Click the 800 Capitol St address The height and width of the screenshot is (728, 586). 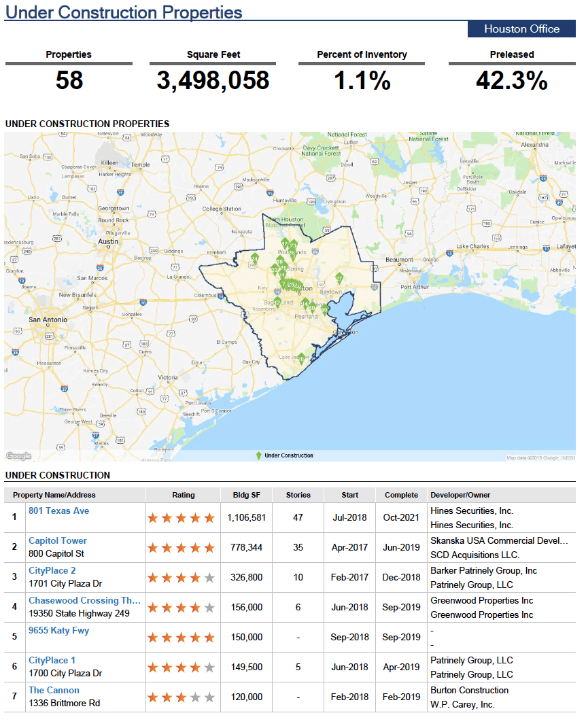click(56, 554)
